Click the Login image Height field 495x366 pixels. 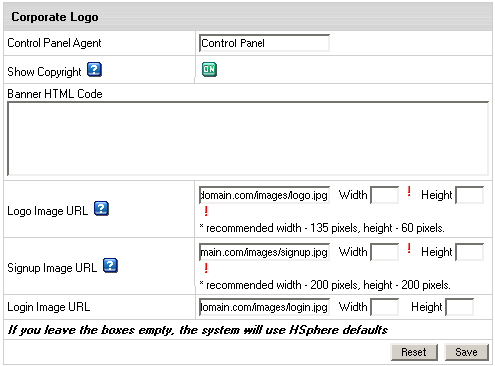460,307
